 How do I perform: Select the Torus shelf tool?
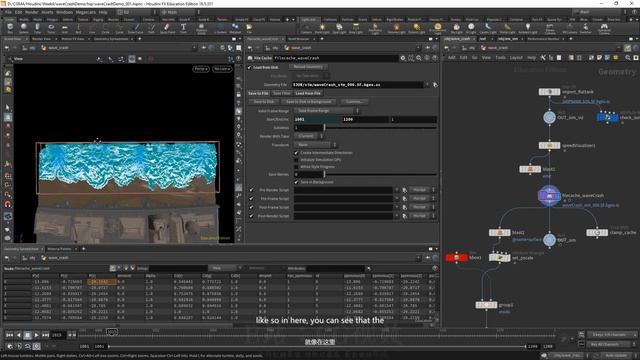tap(51, 28)
